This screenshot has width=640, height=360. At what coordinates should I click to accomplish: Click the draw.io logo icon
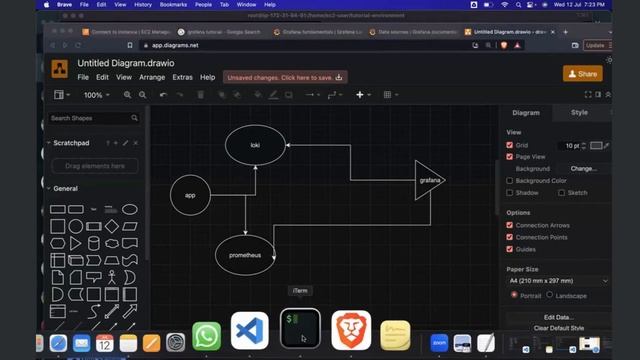pos(60,69)
